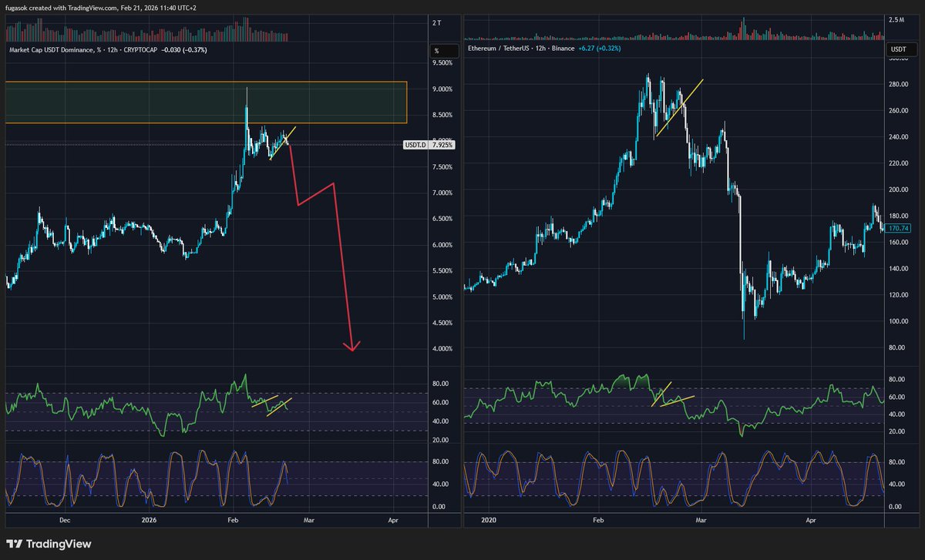Click the 260.00 level on Ethereum price scale
Viewport: 925px width, 560px height.
(898, 111)
